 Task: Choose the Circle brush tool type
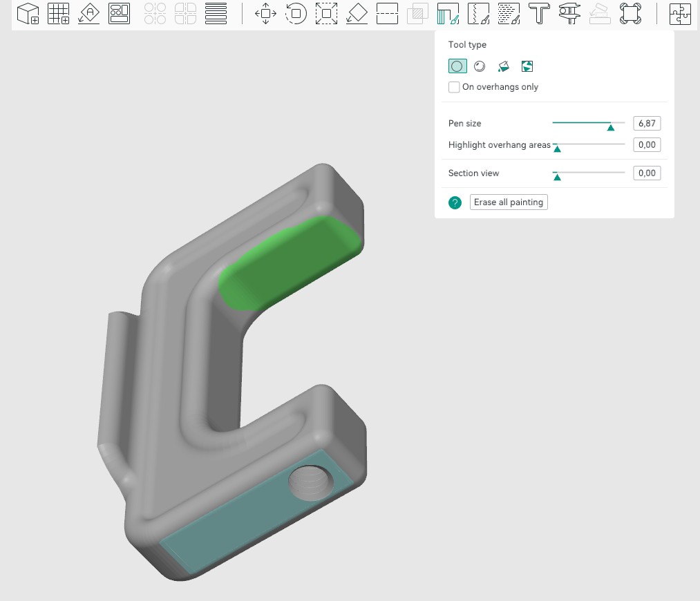(457, 66)
